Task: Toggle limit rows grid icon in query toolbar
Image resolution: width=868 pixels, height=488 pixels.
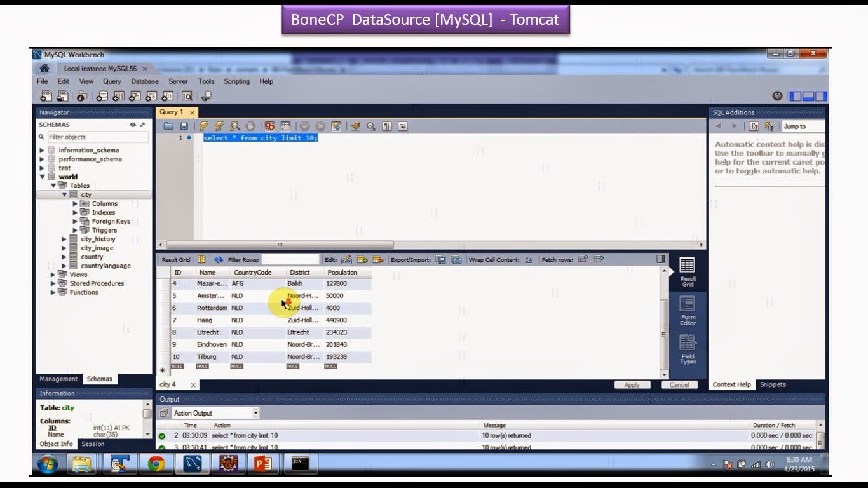Action: pyautogui.click(x=285, y=126)
